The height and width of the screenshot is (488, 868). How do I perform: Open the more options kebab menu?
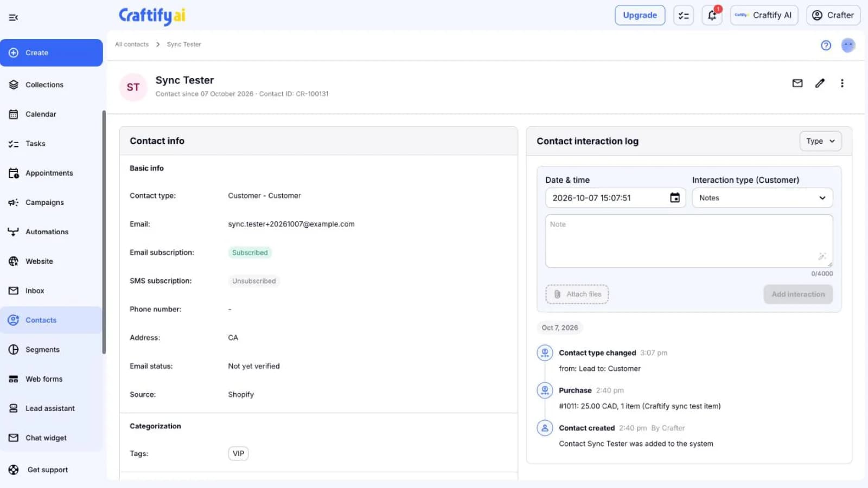(842, 83)
